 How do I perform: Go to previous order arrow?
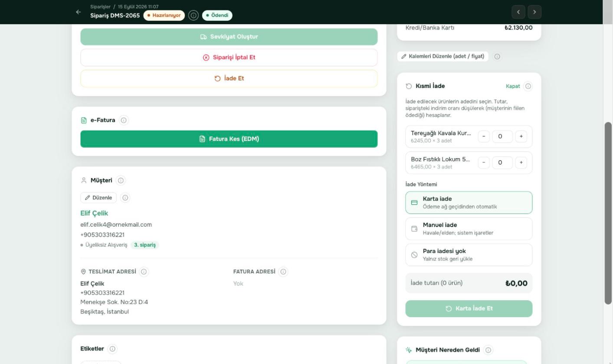click(518, 12)
